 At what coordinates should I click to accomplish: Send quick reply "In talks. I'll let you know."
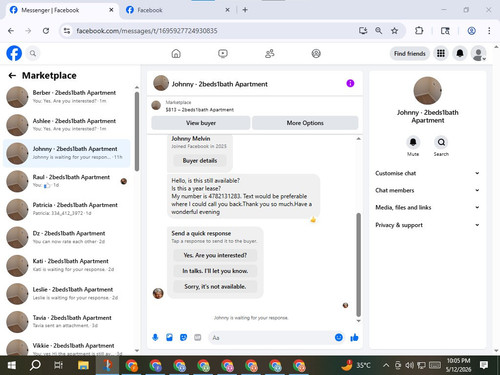tap(215, 271)
